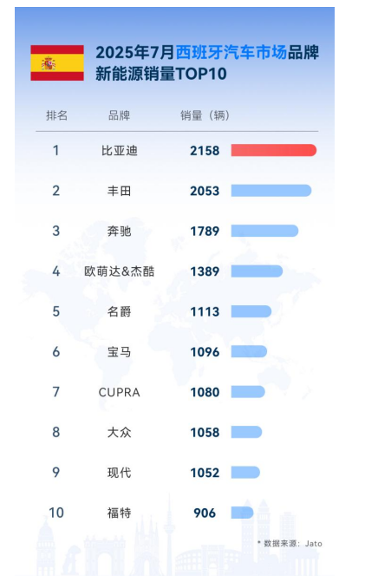Click the rank number 10
This screenshot has width=365, height=588.
coord(56,513)
